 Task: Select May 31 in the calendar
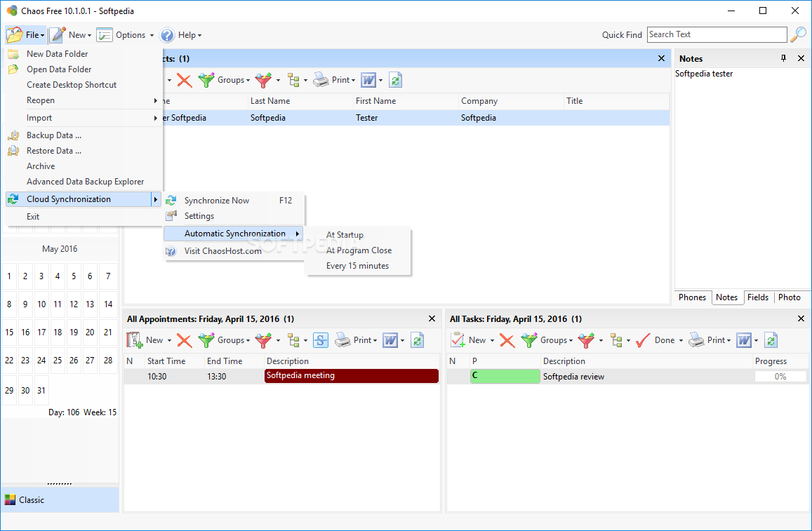point(41,391)
